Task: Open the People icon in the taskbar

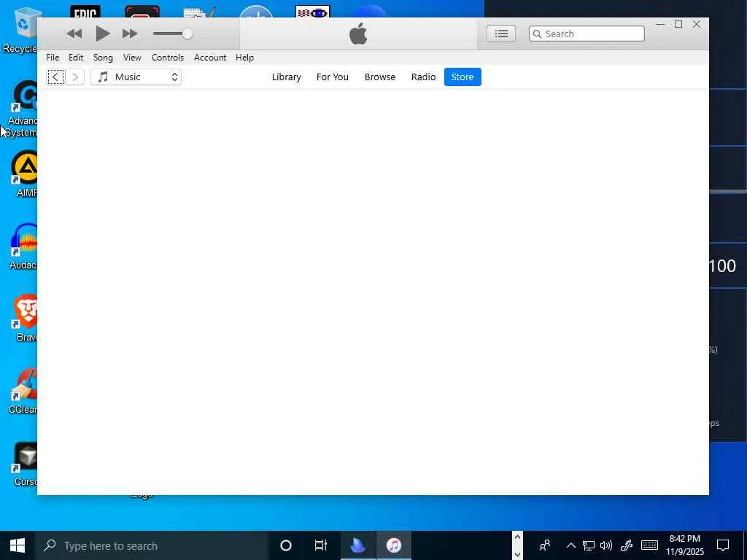Action: point(544,545)
